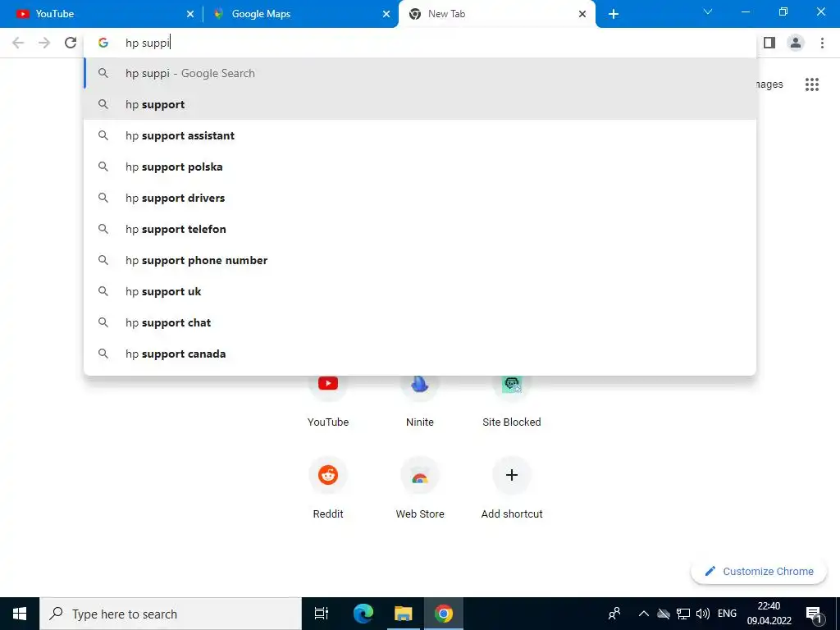Open the tab search chevron
Screen dimensions: 840x630
click(x=708, y=11)
